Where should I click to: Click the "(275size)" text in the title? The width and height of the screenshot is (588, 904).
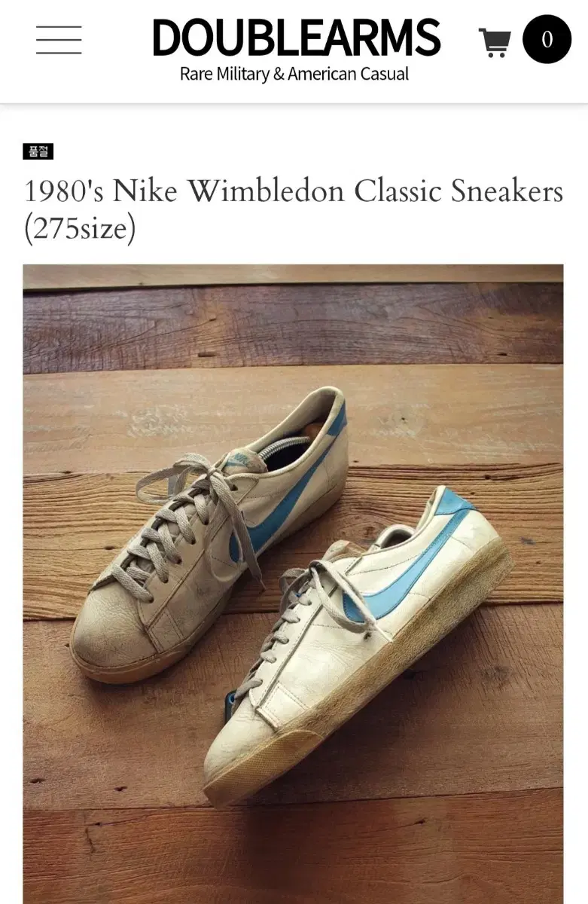(x=80, y=229)
